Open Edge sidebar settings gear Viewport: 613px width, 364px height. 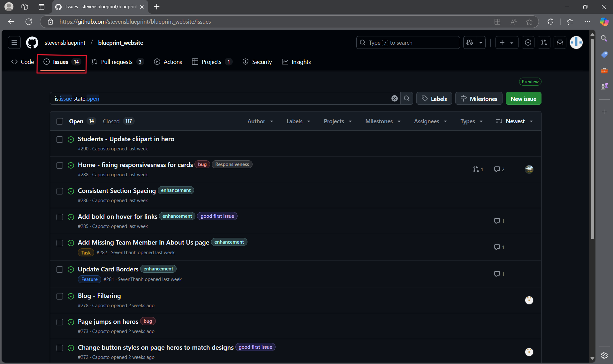(604, 355)
